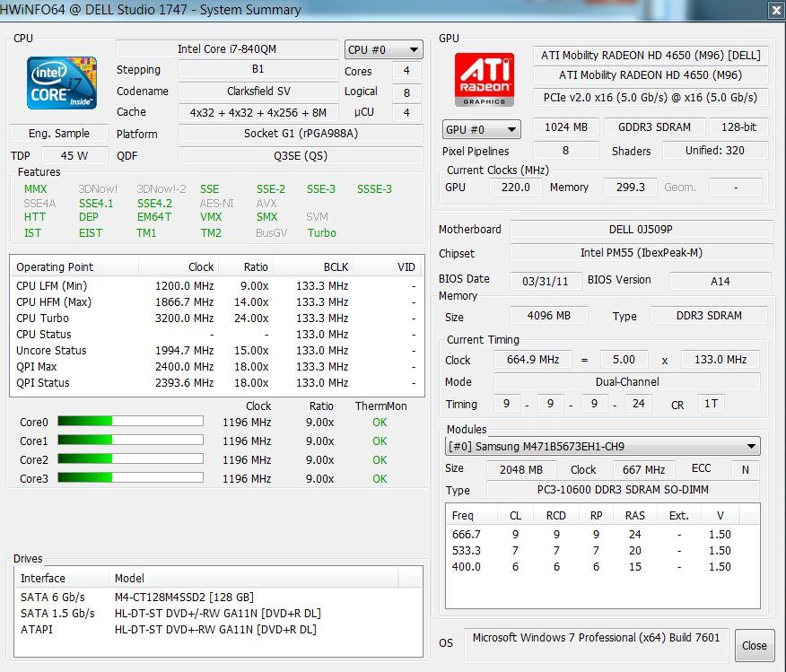Select the SATA 1.5 Gb/s DVD+/-RW drive row

tap(218, 613)
